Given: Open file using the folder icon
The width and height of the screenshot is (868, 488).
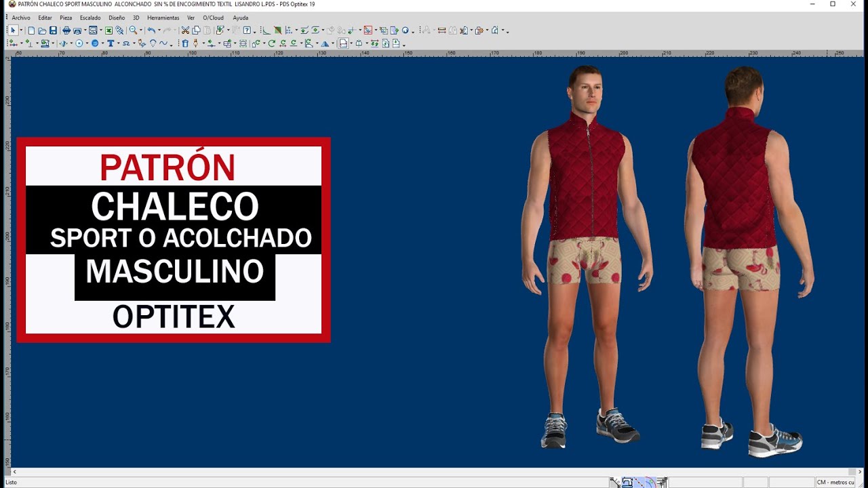Looking at the screenshot, I should coord(42,30).
